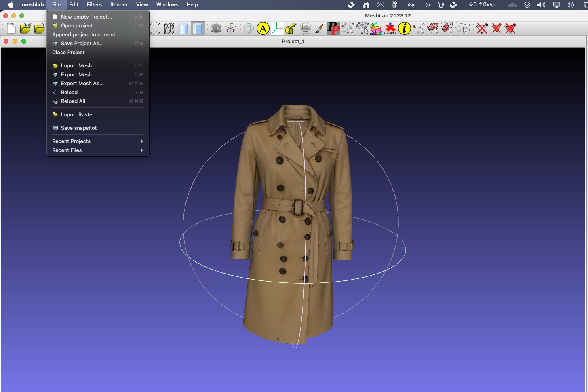This screenshot has height=392, width=588.
Task: Open the Render menu
Action: click(119, 5)
